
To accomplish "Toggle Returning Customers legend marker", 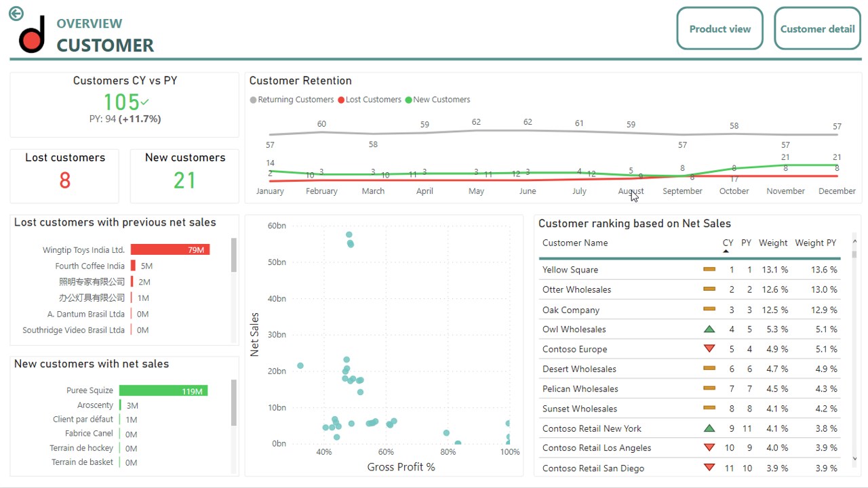I will coord(254,100).
